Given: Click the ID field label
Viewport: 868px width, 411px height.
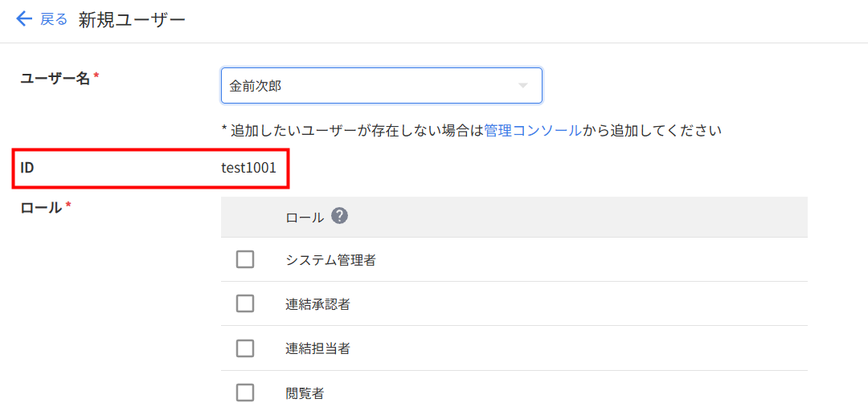Looking at the screenshot, I should [27, 168].
